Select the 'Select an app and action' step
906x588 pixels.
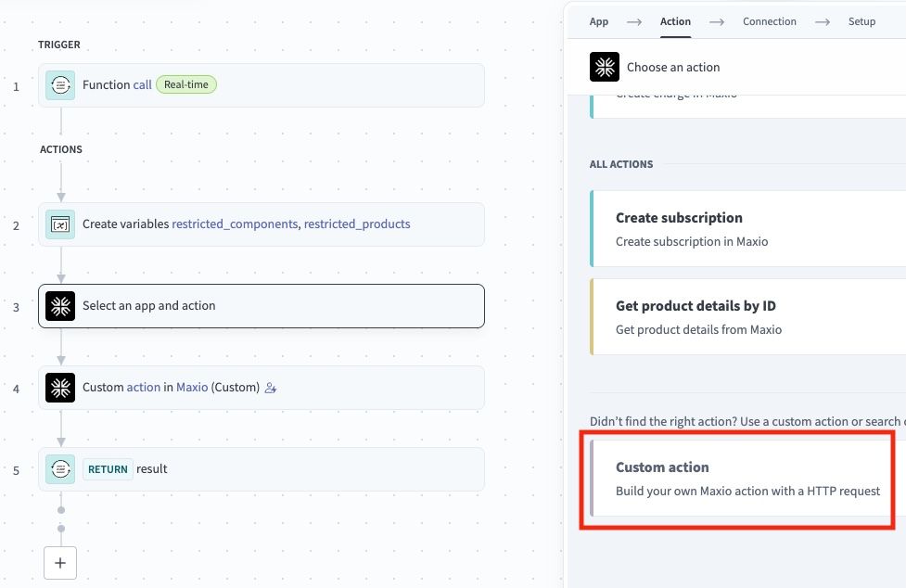pyautogui.click(x=262, y=305)
